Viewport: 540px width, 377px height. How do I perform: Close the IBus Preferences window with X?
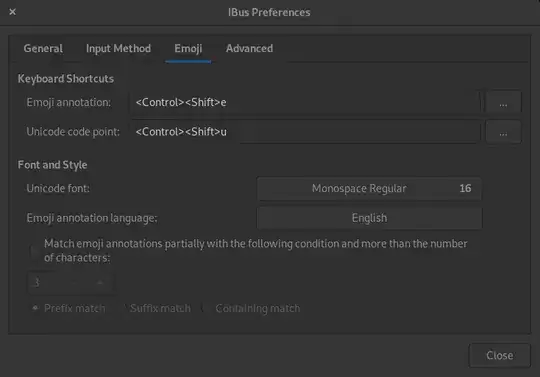[12, 12]
